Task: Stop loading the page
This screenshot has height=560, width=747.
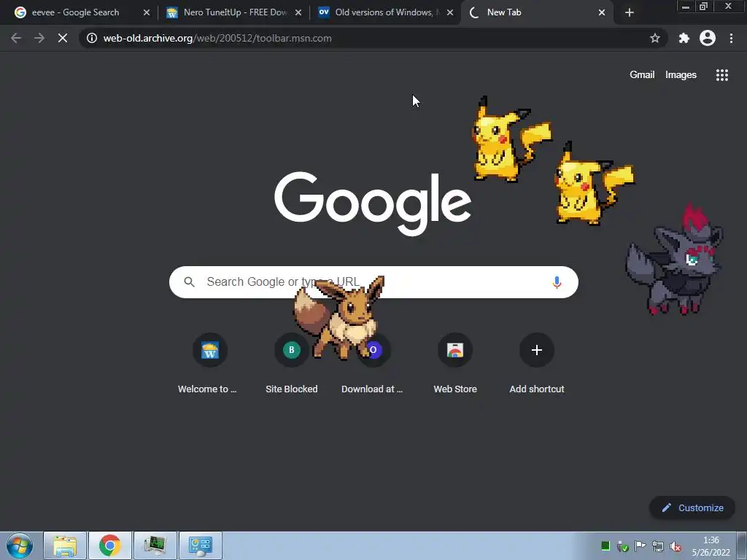Action: point(63,38)
